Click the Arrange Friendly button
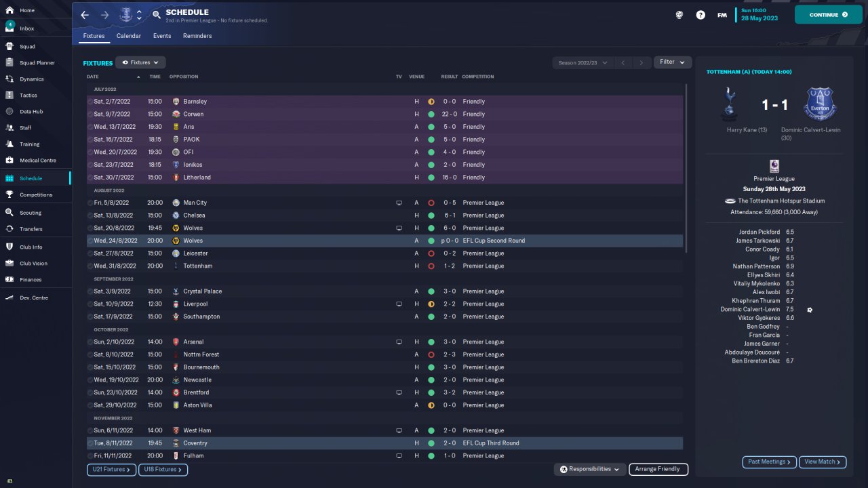The width and height of the screenshot is (868, 488). pos(658,469)
